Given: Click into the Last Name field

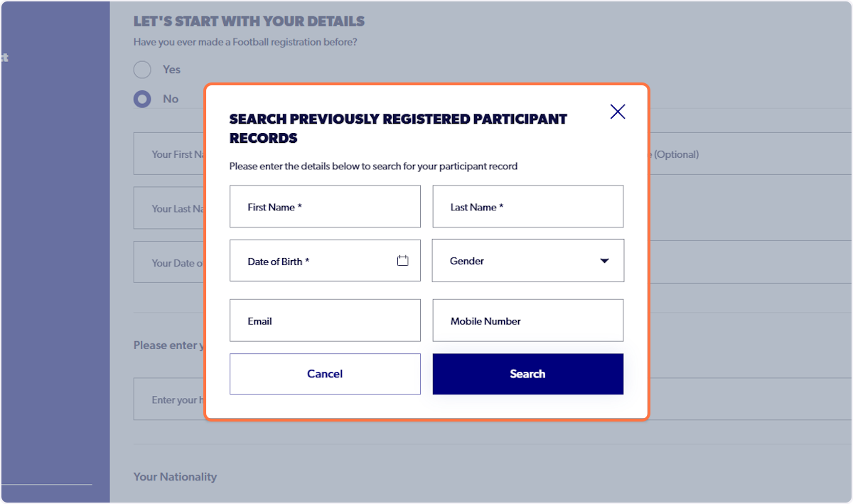Looking at the screenshot, I should pyautogui.click(x=528, y=206).
